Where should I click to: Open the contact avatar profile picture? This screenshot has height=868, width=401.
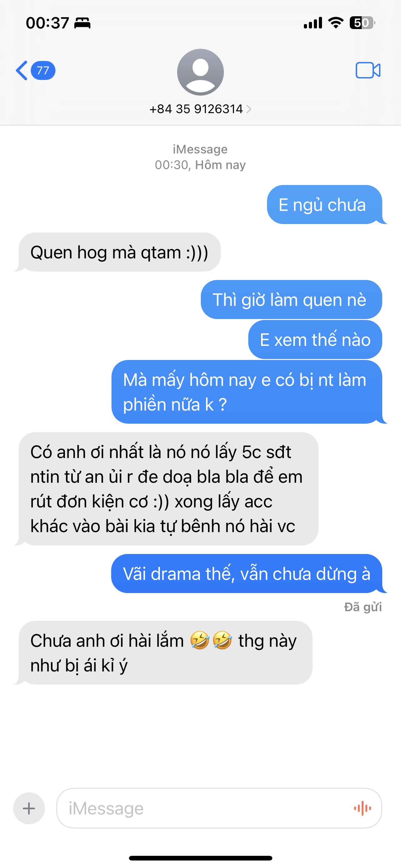[200, 72]
